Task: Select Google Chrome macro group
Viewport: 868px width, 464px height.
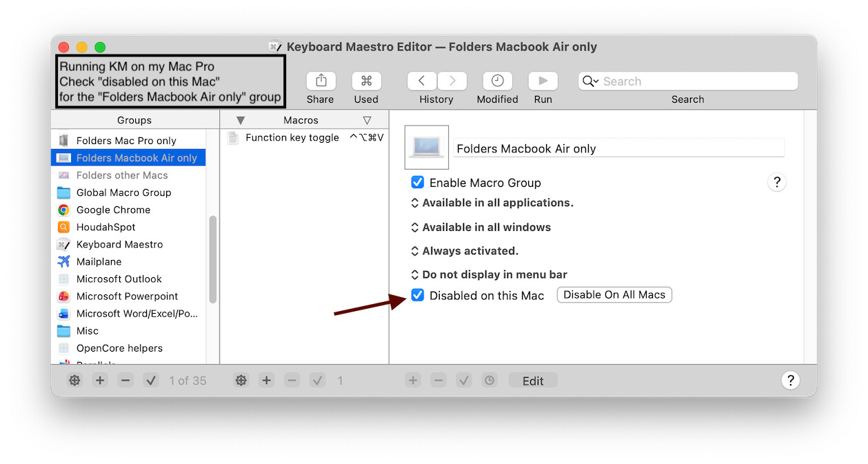Action: 113,210
